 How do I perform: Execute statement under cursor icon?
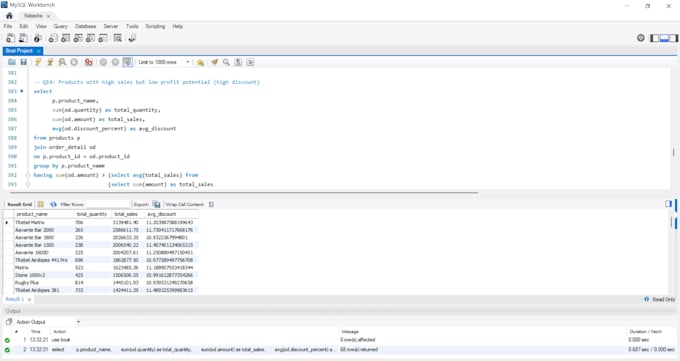tap(50, 62)
